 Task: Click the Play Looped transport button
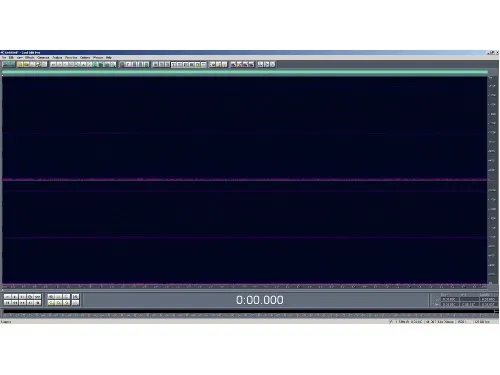(x=37, y=296)
